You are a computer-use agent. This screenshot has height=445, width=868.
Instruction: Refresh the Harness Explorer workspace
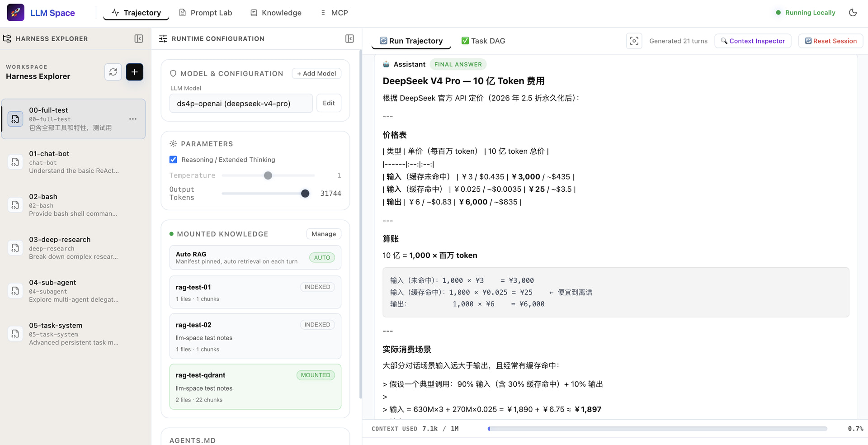click(x=113, y=72)
